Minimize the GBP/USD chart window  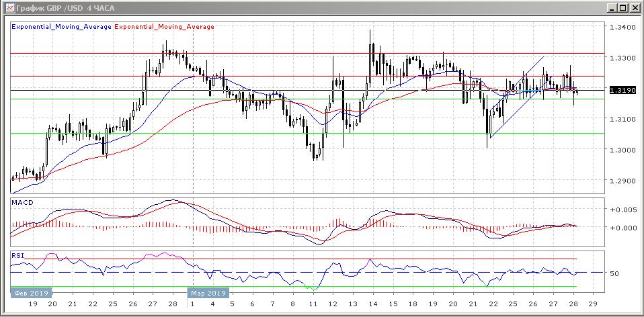[611, 8]
